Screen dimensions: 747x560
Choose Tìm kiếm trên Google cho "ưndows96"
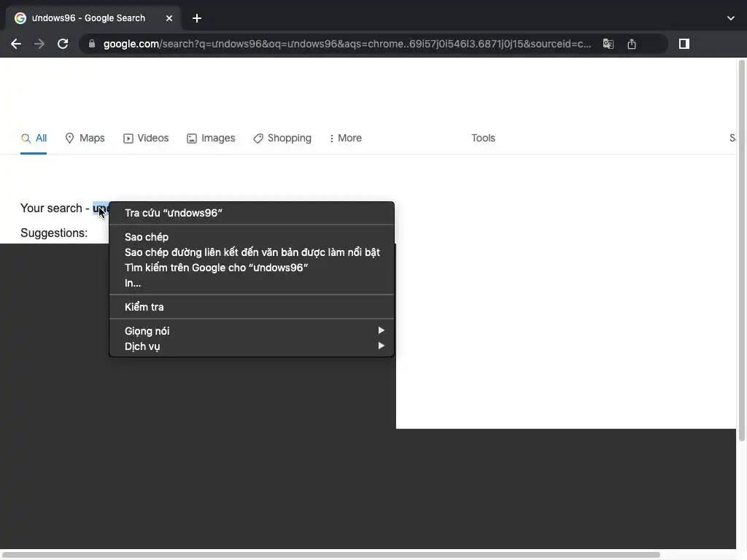pyautogui.click(x=252, y=267)
